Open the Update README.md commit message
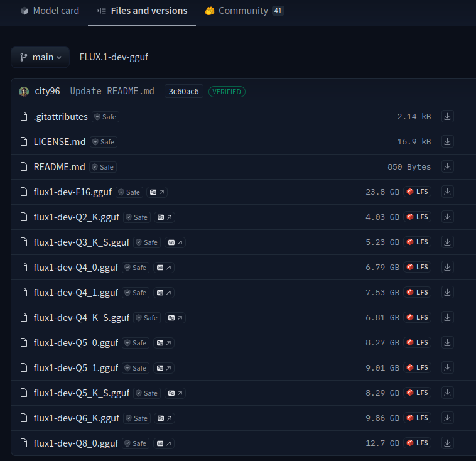The height and width of the screenshot is (461, 476). (112, 91)
